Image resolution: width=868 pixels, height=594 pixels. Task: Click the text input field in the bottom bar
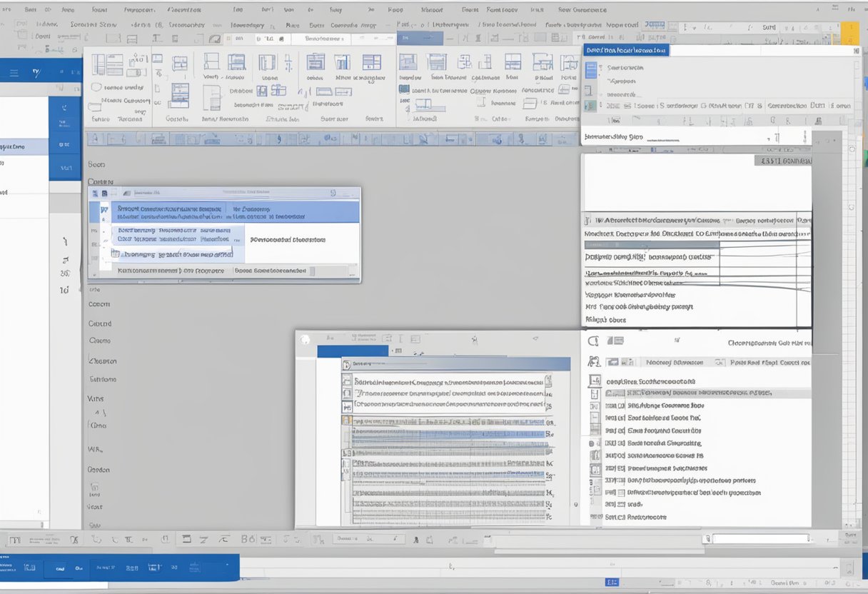pyautogui.click(x=760, y=539)
